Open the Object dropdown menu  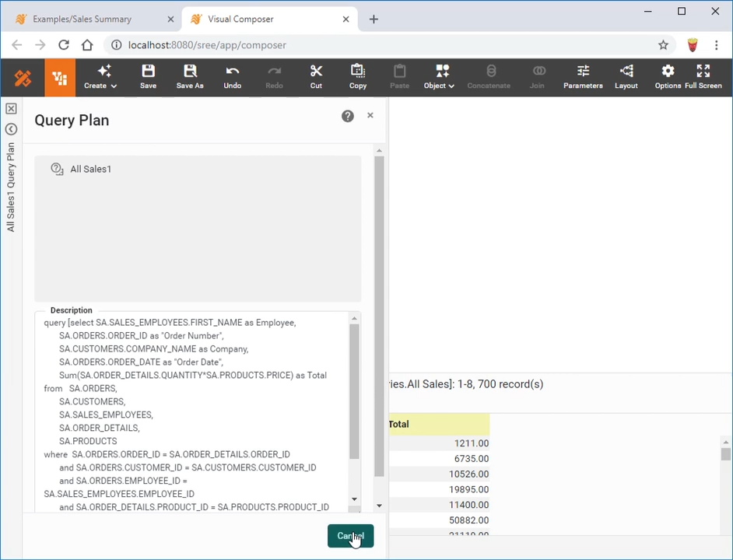tap(439, 77)
